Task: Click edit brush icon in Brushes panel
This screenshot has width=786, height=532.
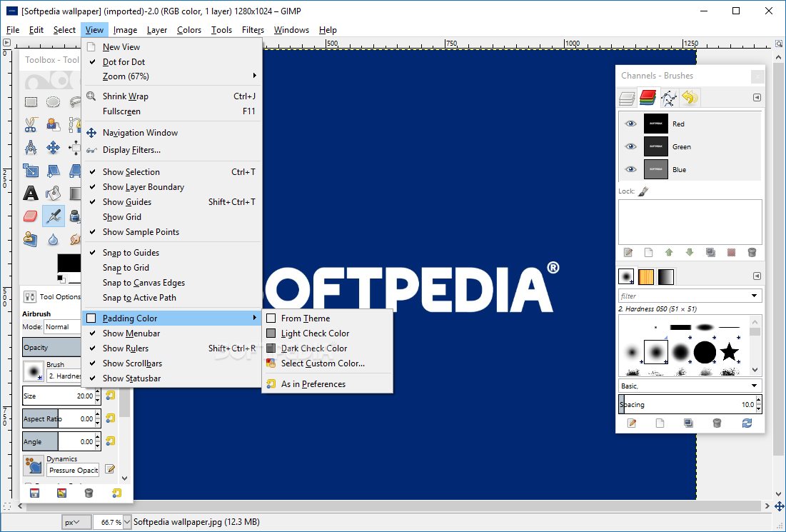Action: pyautogui.click(x=632, y=423)
